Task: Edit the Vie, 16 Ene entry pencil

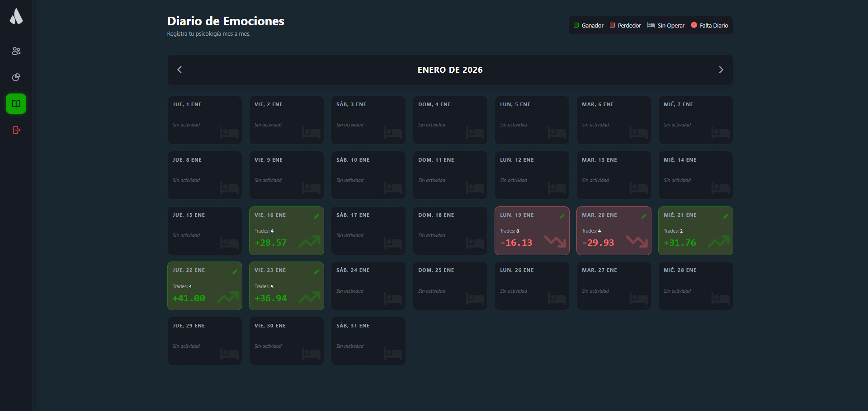Action: [x=316, y=216]
